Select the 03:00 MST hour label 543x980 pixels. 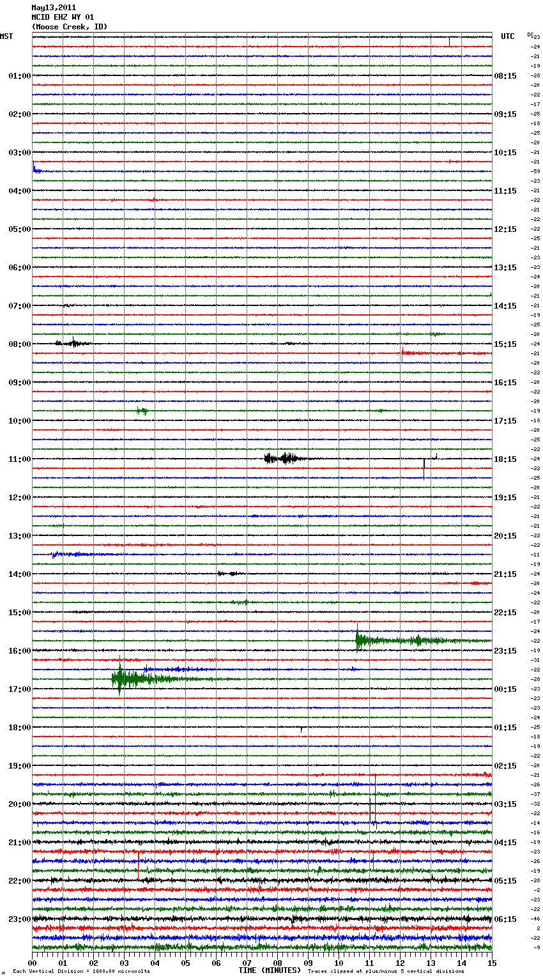(20, 153)
